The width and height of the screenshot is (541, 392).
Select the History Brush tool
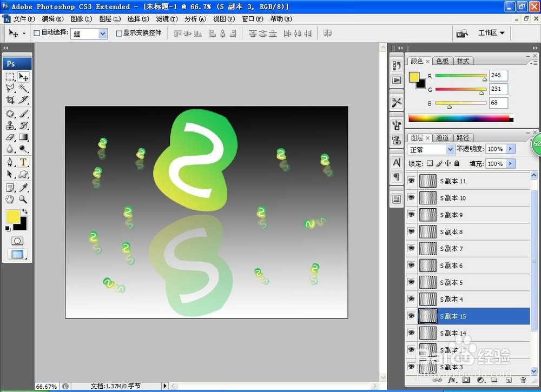click(x=23, y=125)
